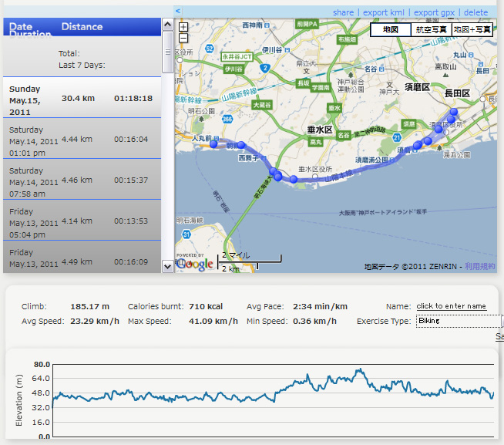
Task: Click the 高丸 interchange sign
Action: (315, 142)
